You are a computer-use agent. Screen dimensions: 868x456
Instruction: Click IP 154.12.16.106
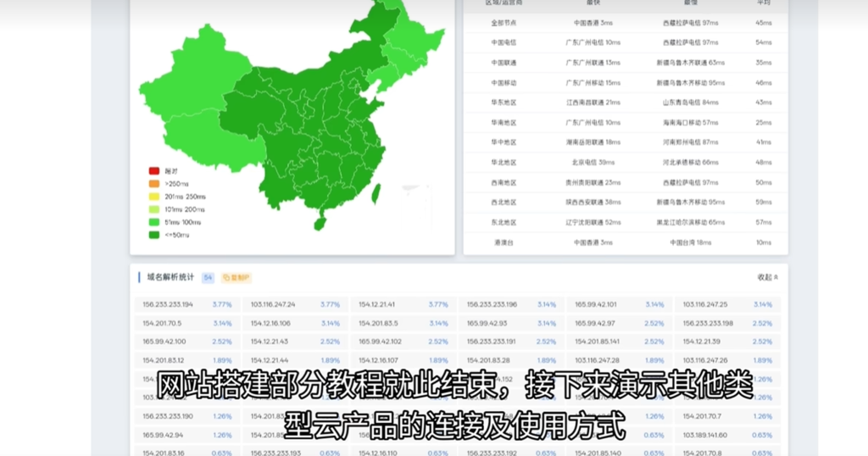tap(270, 323)
